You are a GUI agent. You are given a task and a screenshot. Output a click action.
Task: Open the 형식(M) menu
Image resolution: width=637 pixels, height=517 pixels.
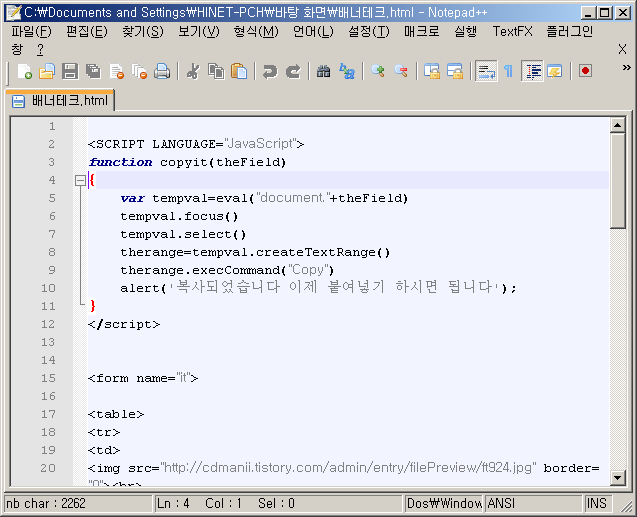pos(256,32)
